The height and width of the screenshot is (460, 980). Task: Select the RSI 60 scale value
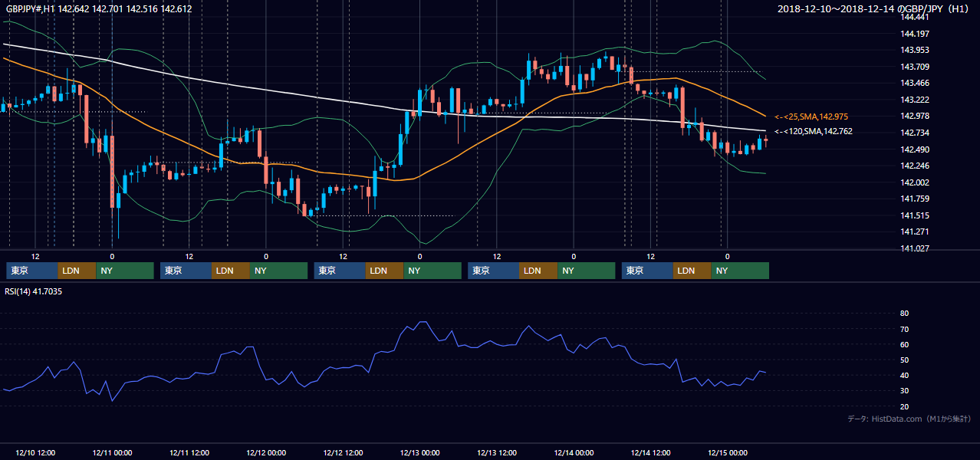tap(904, 344)
